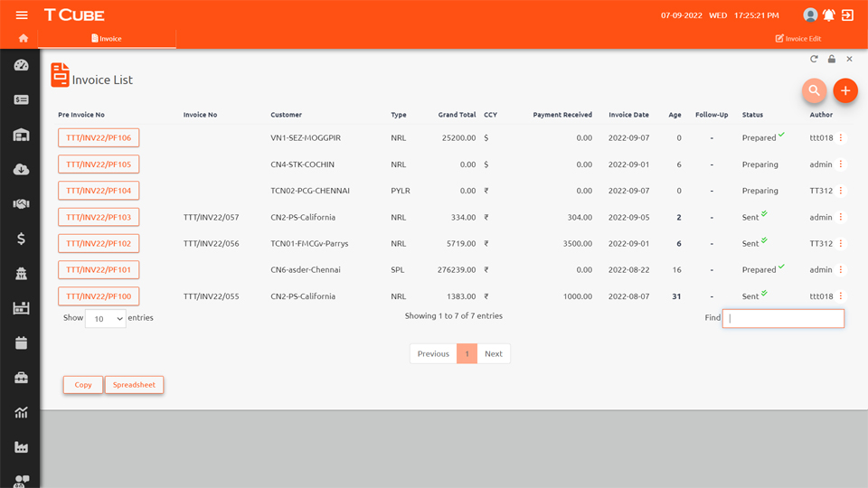Click the plus button to add invoice
Image resolution: width=868 pixels, height=488 pixels.
pos(845,90)
